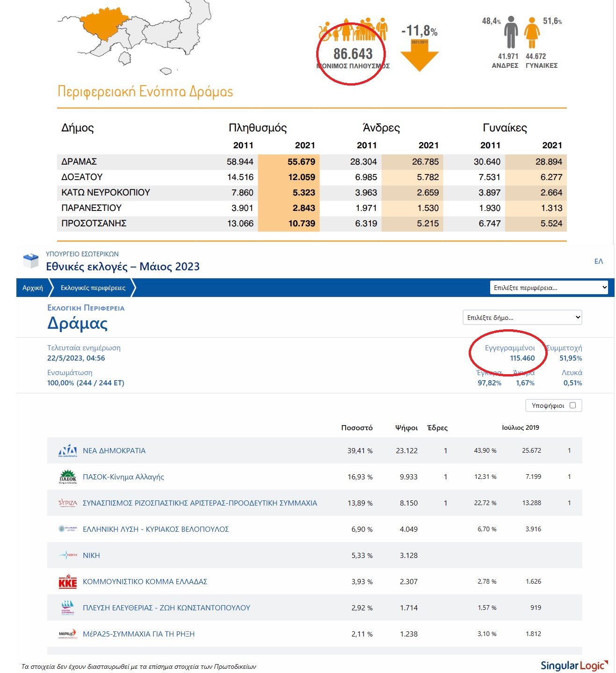Click the ΔΟΞΑΤΟΥ municipality row label

click(x=82, y=177)
